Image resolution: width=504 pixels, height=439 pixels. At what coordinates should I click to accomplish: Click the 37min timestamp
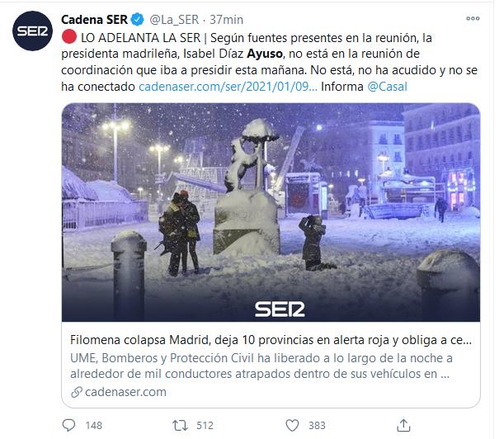click(227, 20)
